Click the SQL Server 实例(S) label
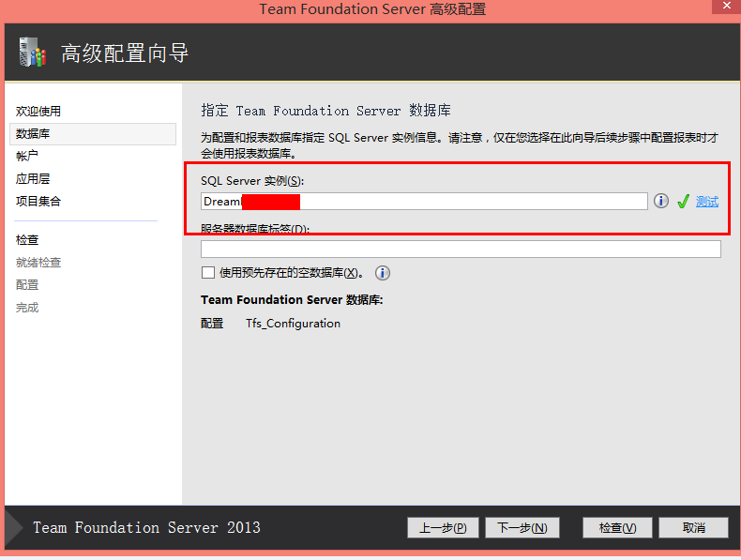 252,181
